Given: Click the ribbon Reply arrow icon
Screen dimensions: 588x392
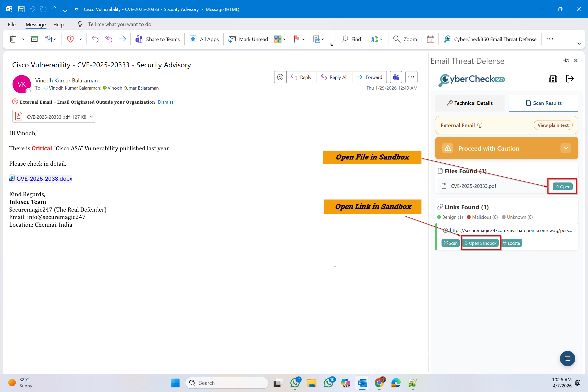Looking at the screenshot, I should [95, 39].
